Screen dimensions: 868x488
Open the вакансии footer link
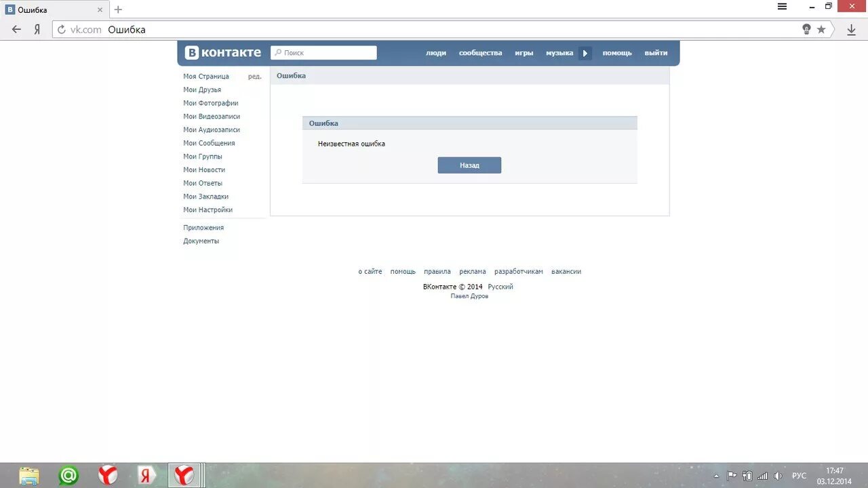pos(566,272)
